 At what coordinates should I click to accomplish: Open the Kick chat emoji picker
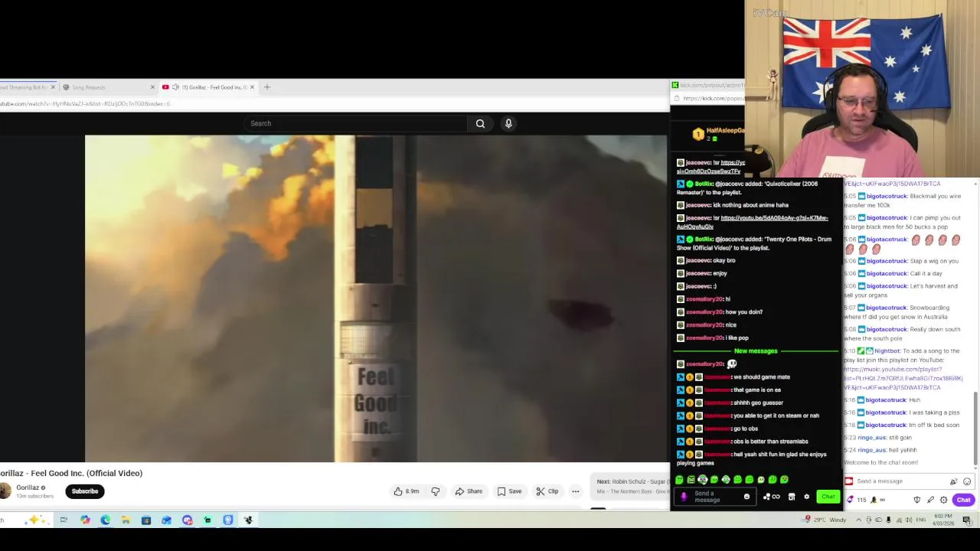point(746,497)
